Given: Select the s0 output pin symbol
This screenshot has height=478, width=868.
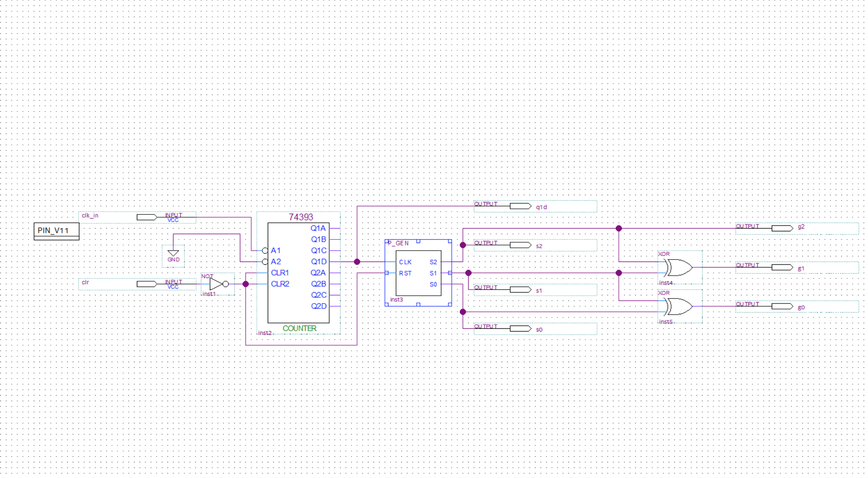Looking at the screenshot, I should (x=520, y=329).
